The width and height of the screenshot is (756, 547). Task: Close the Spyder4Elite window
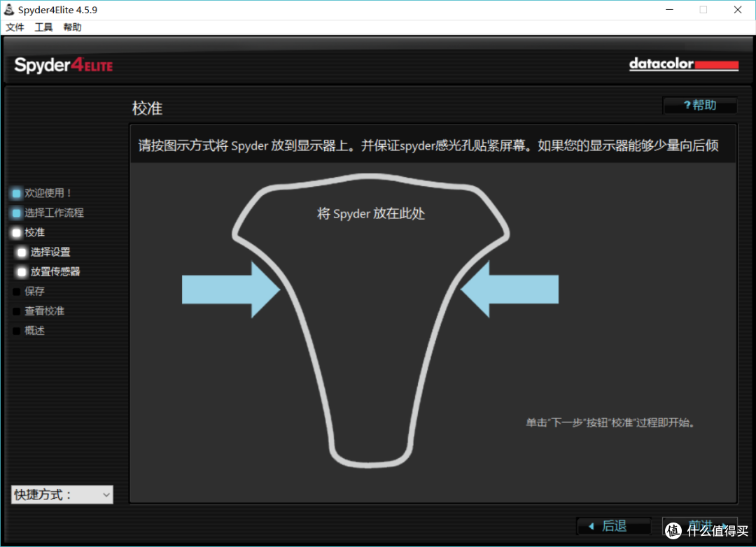pos(738,10)
